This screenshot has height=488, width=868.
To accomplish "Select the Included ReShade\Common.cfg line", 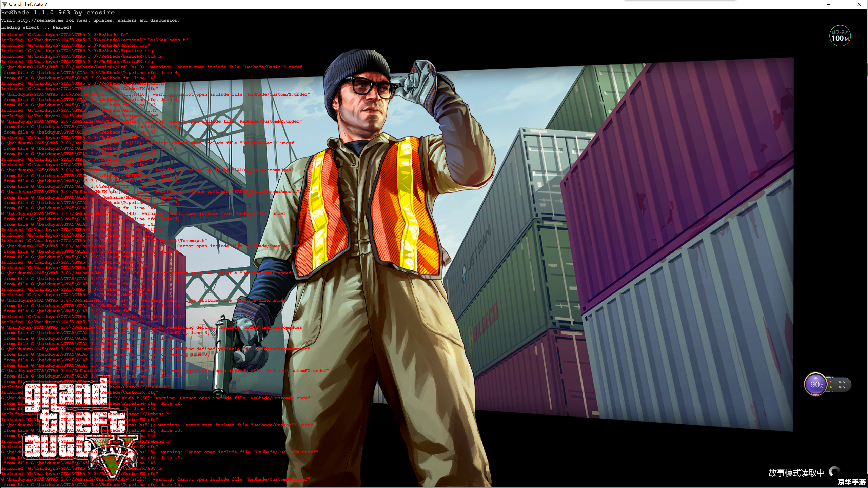I will click(76, 45).
